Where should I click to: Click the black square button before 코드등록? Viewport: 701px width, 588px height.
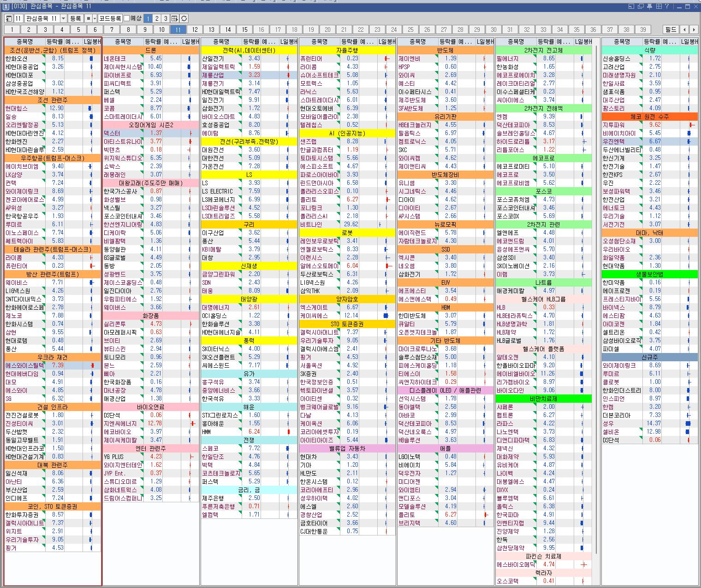[88, 18]
